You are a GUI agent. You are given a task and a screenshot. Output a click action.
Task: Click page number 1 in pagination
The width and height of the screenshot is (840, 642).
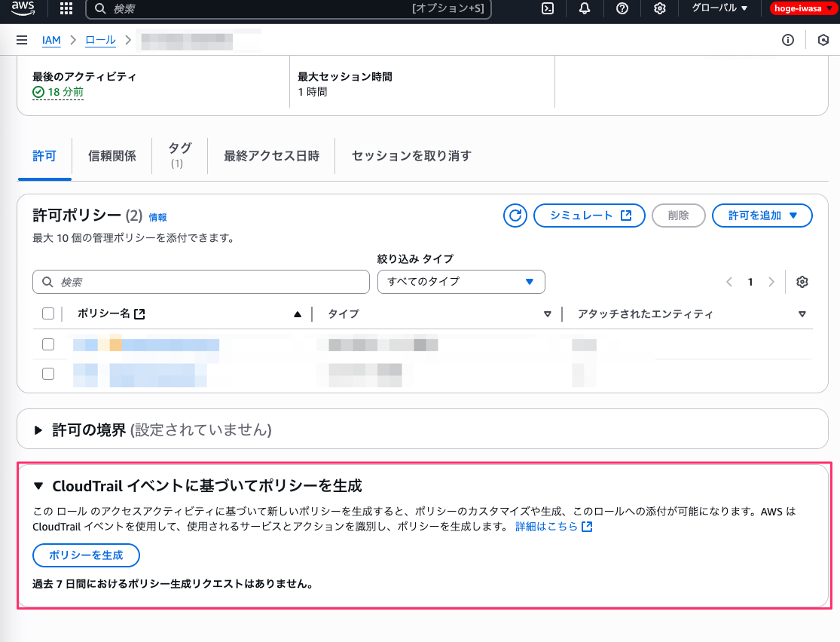(x=750, y=282)
